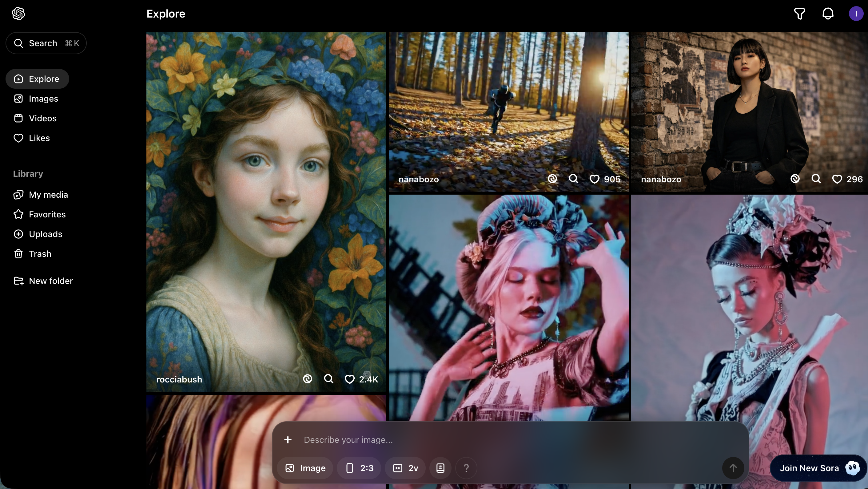Click the plus attach media icon

click(x=288, y=440)
